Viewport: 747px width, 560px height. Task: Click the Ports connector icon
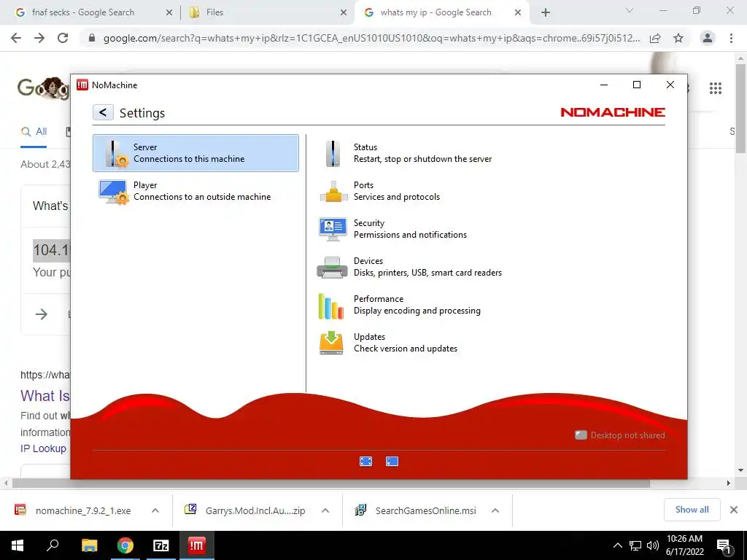[333, 192]
